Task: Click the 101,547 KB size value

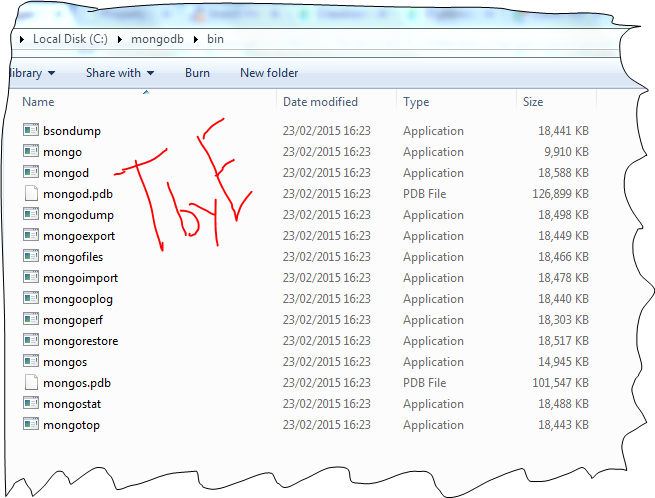Action: (560, 382)
